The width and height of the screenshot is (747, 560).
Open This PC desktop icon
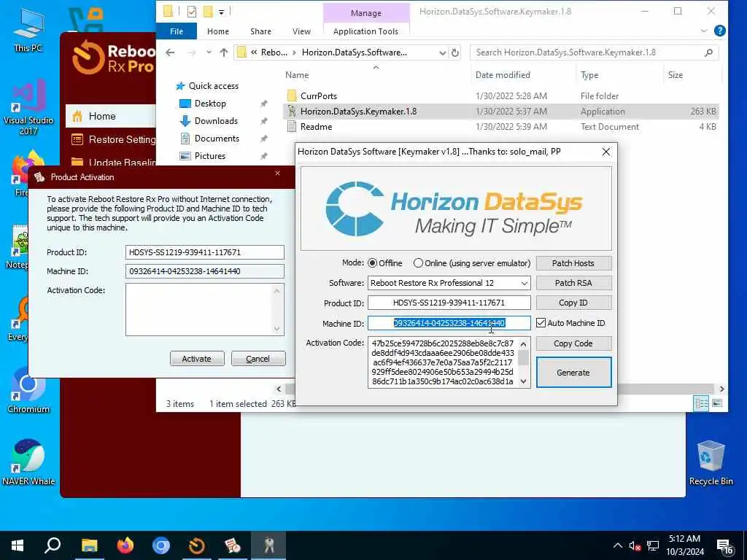click(28, 30)
